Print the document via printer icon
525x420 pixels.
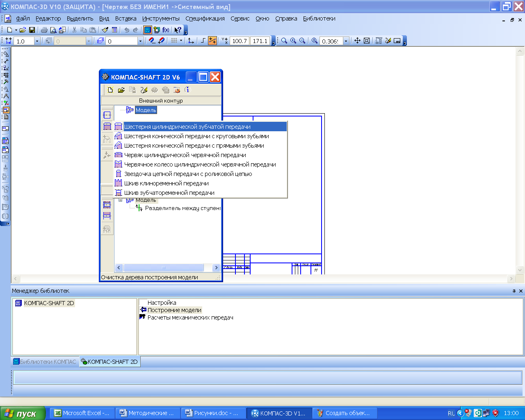44,30
